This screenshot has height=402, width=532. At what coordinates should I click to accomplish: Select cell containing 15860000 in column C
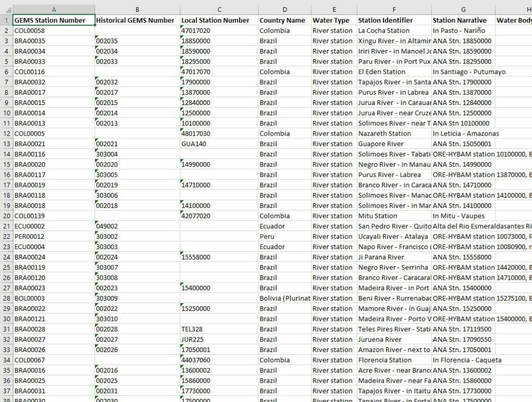pyautogui.click(x=219, y=381)
